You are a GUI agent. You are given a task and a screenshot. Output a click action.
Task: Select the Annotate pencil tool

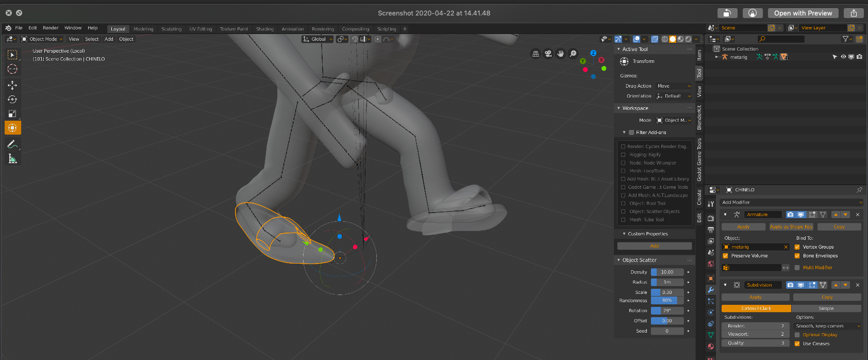tap(12, 144)
